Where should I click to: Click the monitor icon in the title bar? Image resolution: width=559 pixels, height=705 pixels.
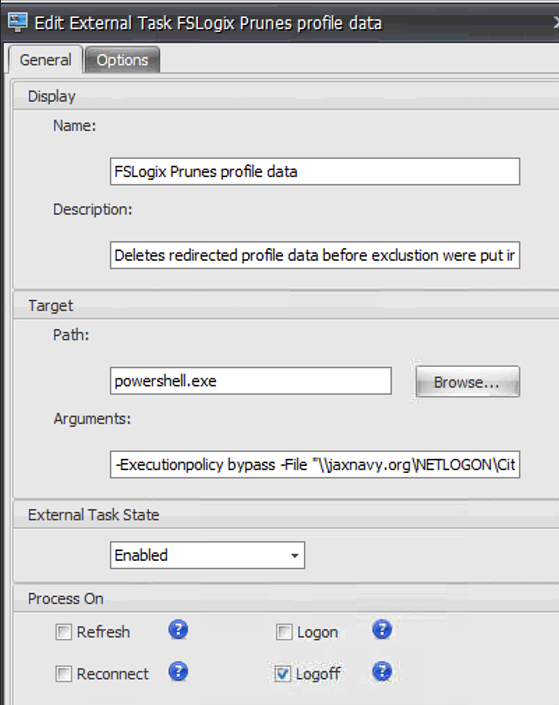(x=18, y=22)
